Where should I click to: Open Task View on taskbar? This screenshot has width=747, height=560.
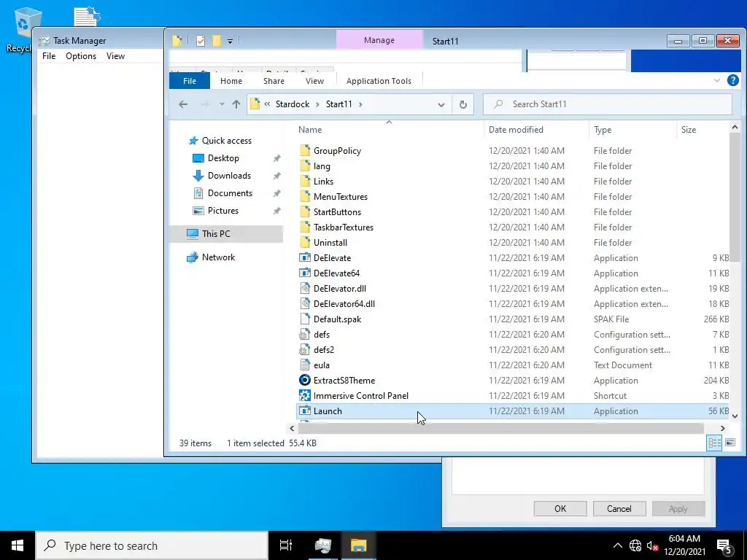286,545
